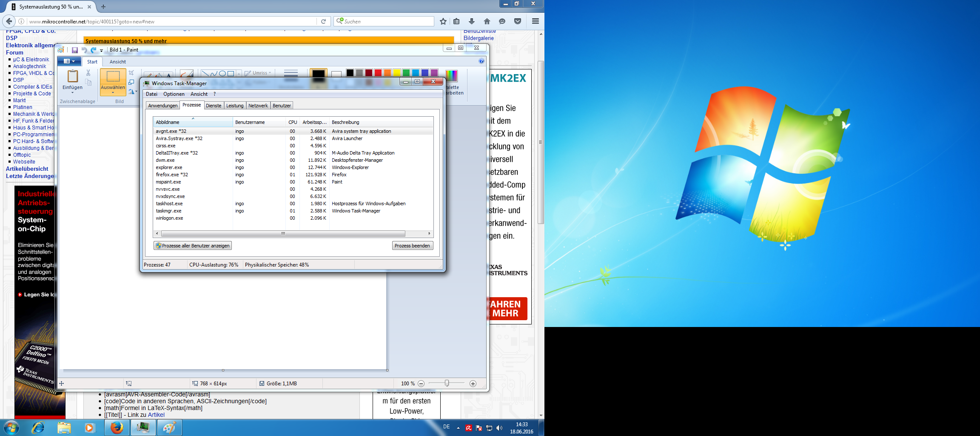Click the Windows Start orb on the taskbar
Screen dimensions: 980x436
pos(11,427)
